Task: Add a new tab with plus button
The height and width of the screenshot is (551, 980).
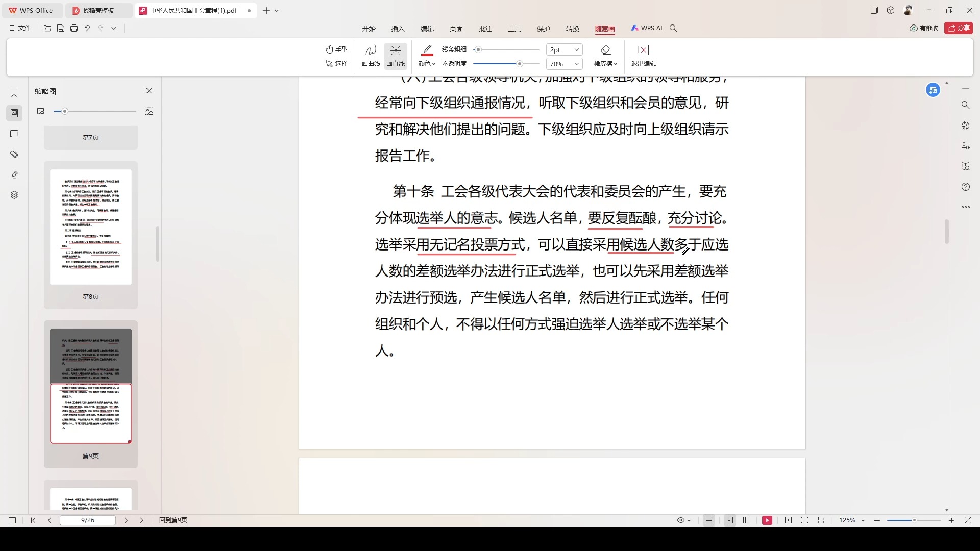Action: pyautogui.click(x=266, y=10)
